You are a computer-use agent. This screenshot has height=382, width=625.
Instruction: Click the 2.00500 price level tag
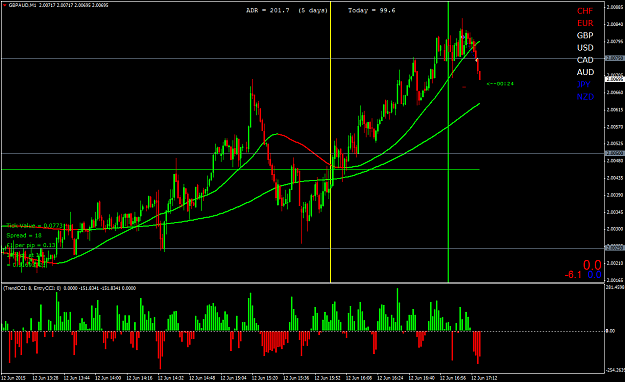point(614,153)
